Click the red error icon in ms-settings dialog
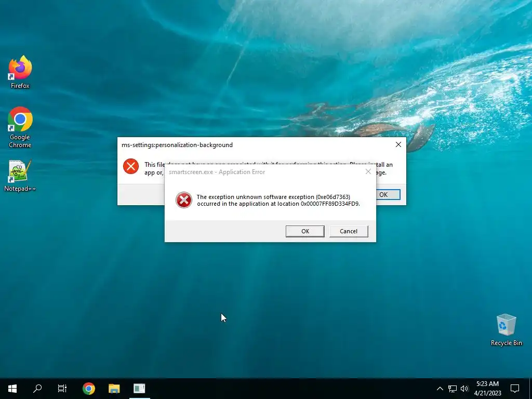This screenshot has height=399, width=532. tap(131, 166)
